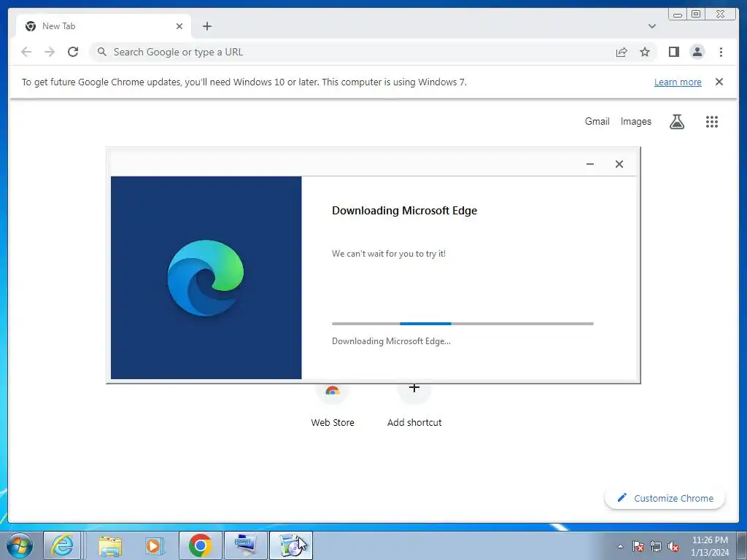747x560 pixels.
Task: Open the on-screen keyboard taskbar item
Action: point(245,545)
